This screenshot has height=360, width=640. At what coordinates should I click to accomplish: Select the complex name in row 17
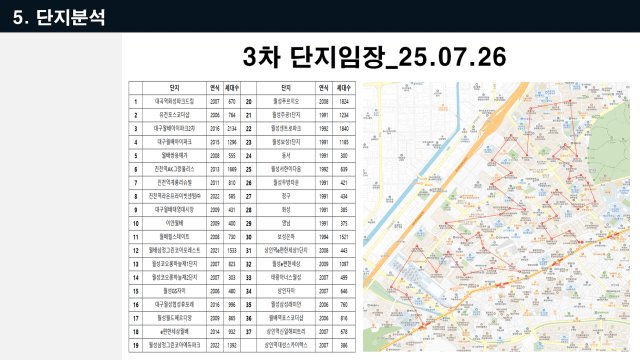tap(174, 318)
